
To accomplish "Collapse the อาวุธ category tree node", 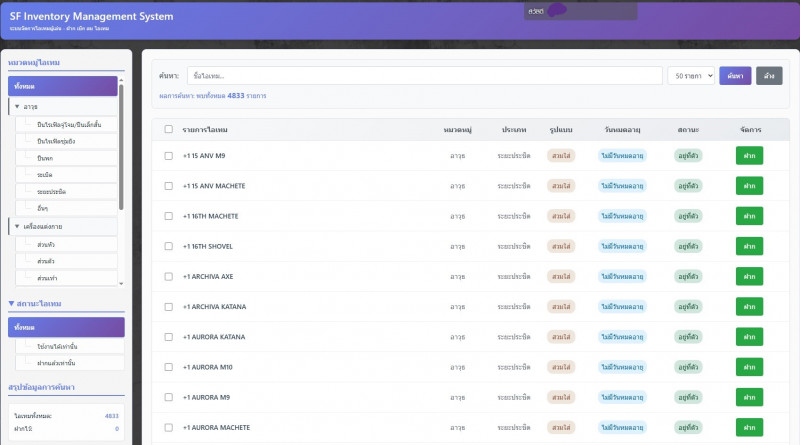I will click(x=17, y=106).
